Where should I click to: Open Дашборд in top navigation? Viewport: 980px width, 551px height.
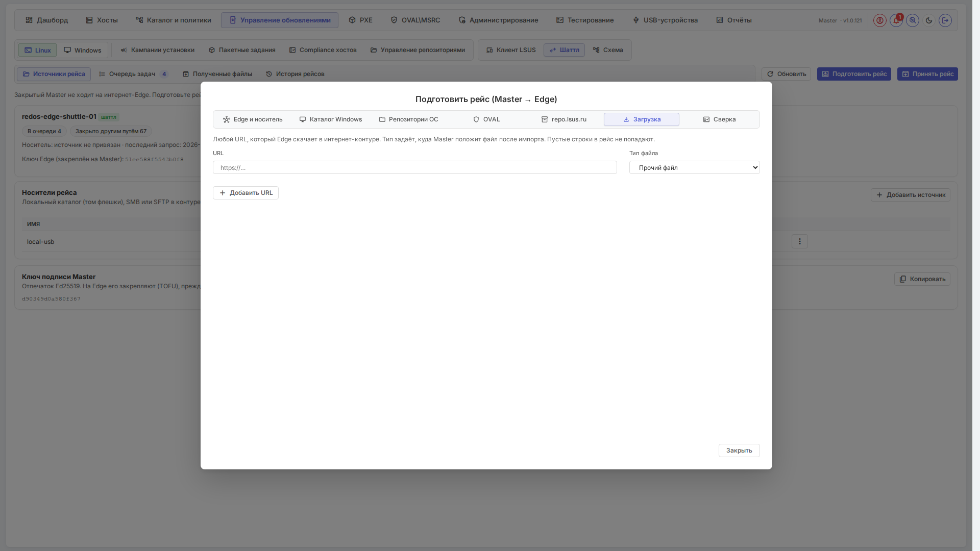click(46, 20)
